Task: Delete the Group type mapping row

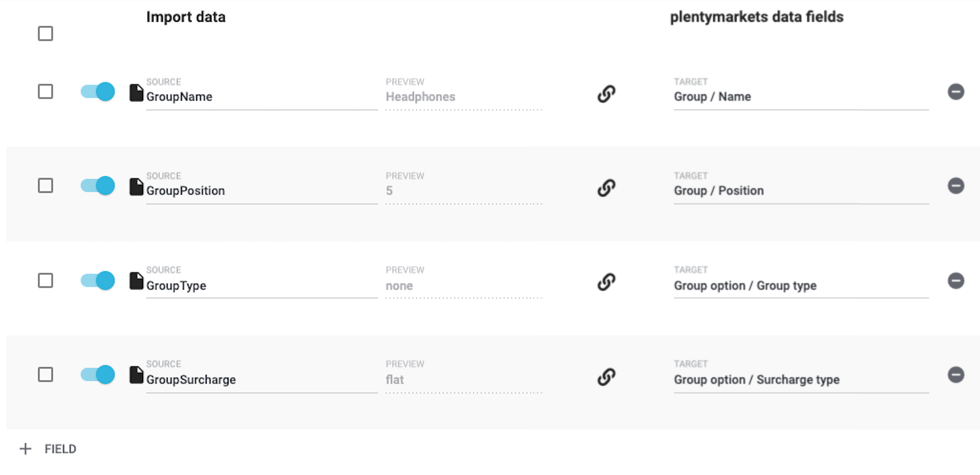Action: pyautogui.click(x=955, y=280)
